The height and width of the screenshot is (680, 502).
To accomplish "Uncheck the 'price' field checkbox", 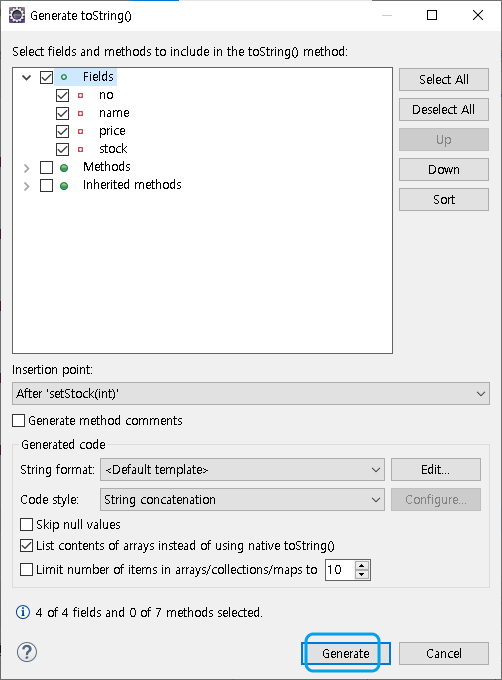I will [62, 131].
